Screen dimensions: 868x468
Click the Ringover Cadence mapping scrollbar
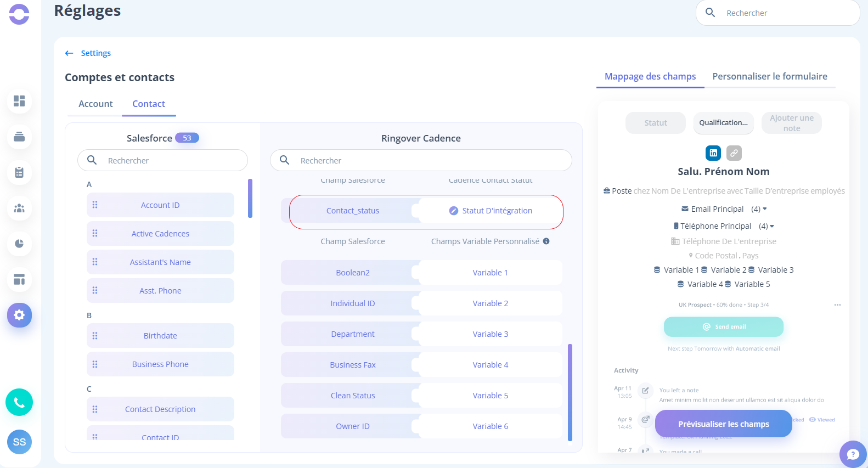click(x=570, y=392)
